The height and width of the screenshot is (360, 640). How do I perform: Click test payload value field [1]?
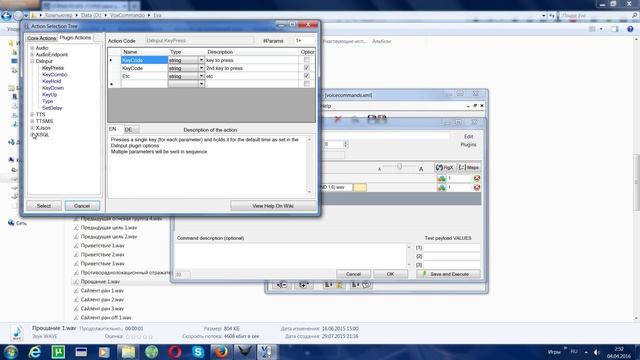[451, 248]
